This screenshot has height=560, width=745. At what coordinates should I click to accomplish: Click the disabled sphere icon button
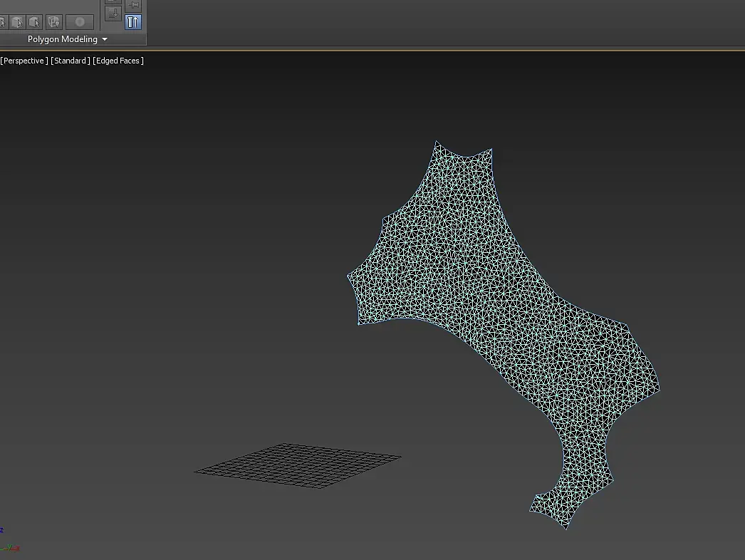point(79,22)
